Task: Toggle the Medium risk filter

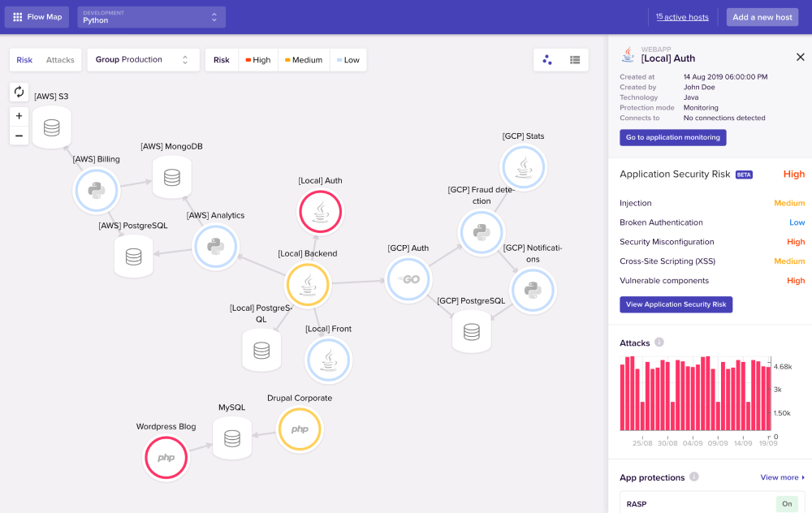Action: click(x=304, y=60)
